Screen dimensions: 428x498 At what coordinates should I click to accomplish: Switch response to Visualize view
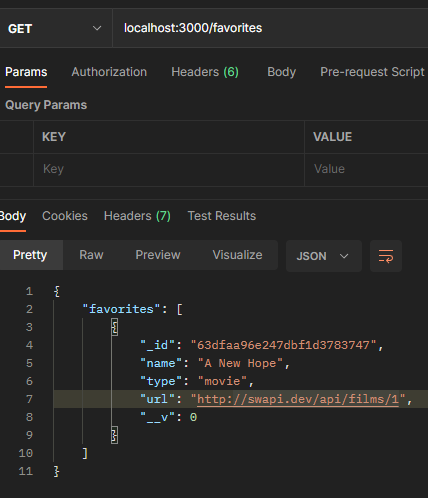click(x=237, y=255)
